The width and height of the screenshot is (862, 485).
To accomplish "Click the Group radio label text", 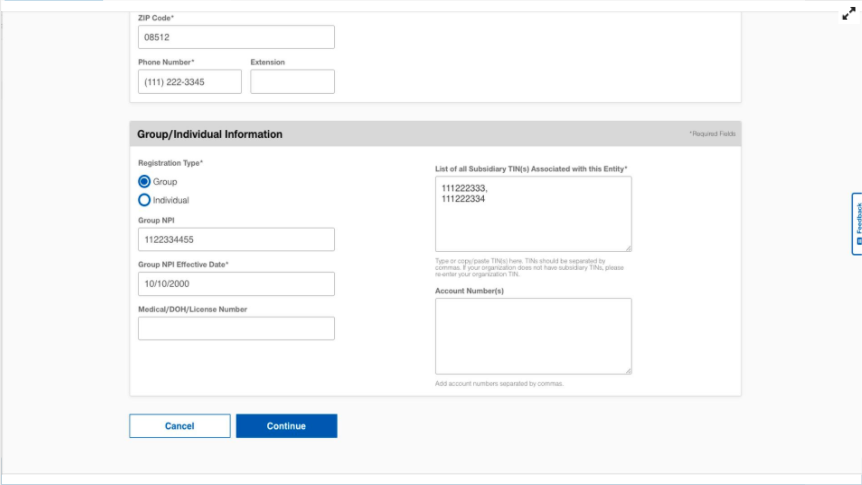I will (x=165, y=181).
